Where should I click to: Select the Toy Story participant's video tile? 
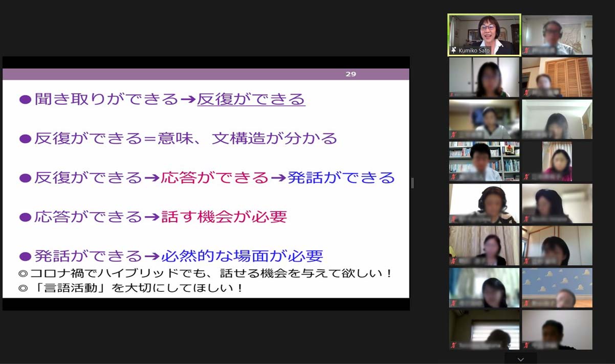point(558,286)
